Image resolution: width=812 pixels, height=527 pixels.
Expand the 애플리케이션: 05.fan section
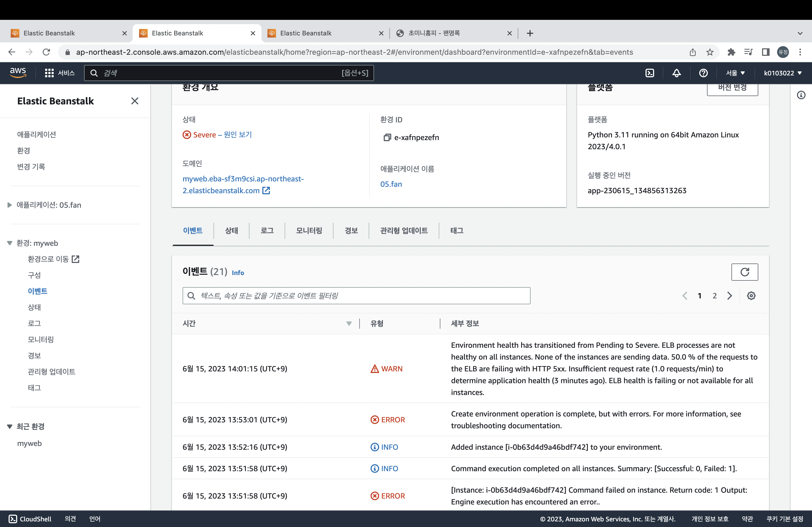click(10, 205)
